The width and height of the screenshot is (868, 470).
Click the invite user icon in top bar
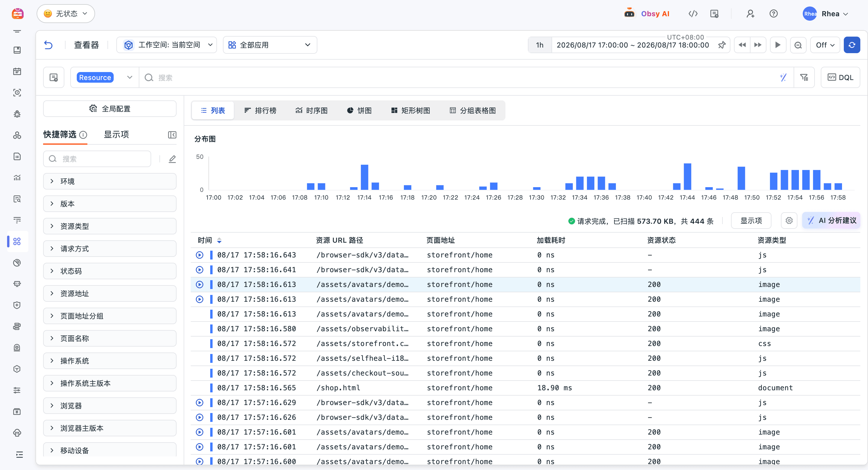click(750, 14)
